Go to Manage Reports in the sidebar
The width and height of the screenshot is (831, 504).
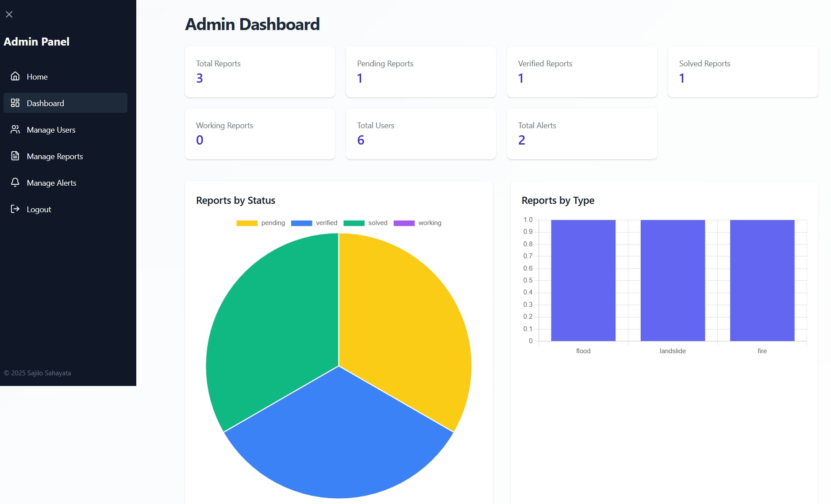pyautogui.click(x=65, y=156)
